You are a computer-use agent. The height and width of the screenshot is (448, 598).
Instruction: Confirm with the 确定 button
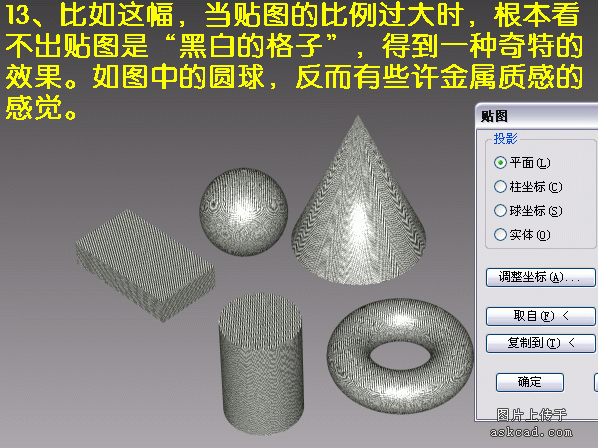tap(530, 382)
